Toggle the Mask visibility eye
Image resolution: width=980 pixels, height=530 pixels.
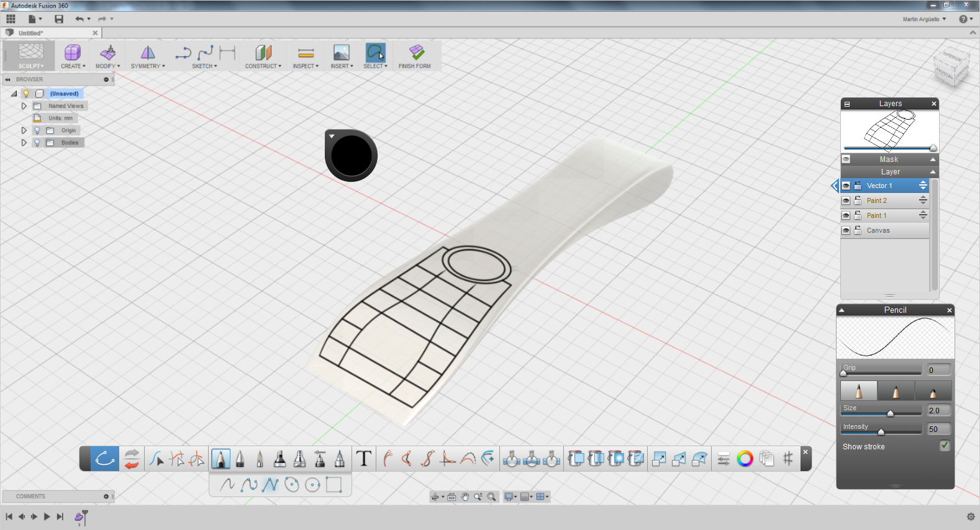tap(846, 159)
